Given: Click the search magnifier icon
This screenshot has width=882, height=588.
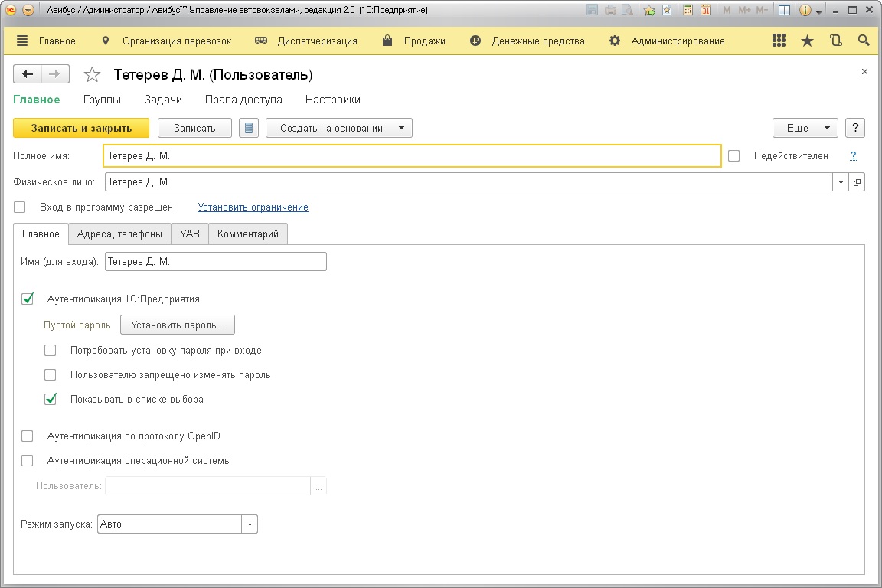Looking at the screenshot, I should [x=864, y=41].
